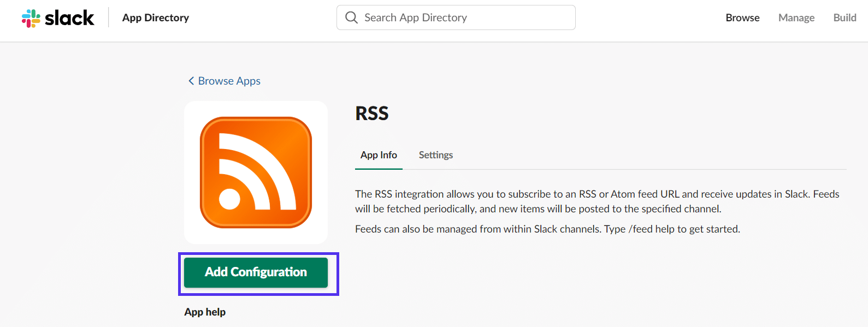Return to Browse Apps
Screen dimensions: 868x327
[x=229, y=81]
